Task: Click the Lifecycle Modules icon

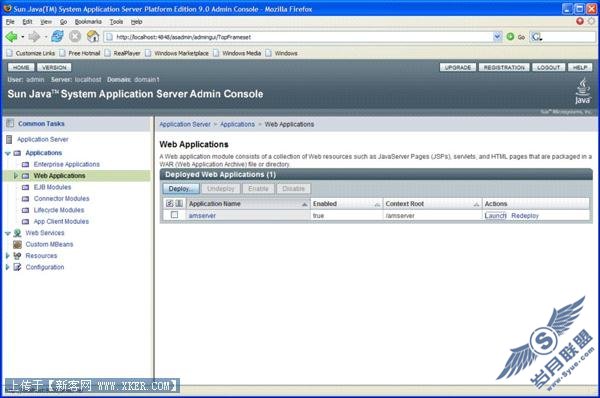Action: tap(25, 210)
